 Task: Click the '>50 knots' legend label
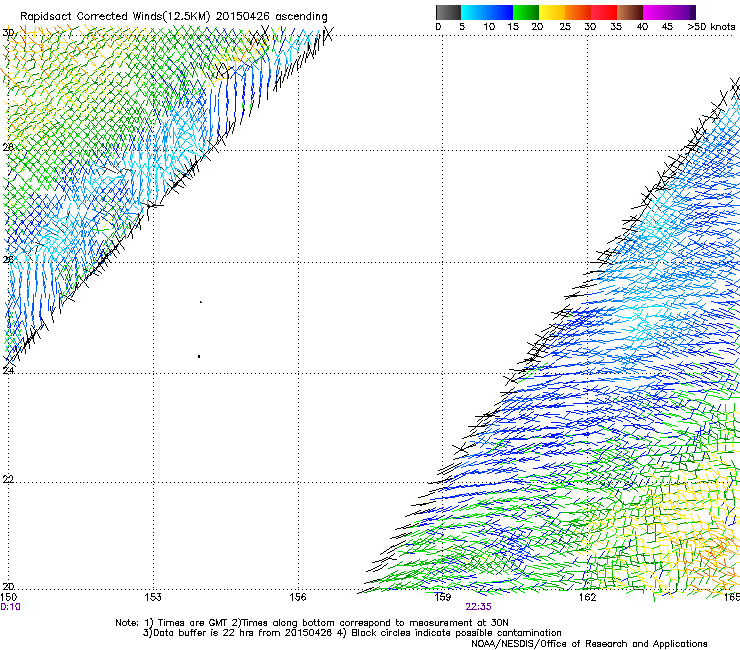click(x=711, y=27)
